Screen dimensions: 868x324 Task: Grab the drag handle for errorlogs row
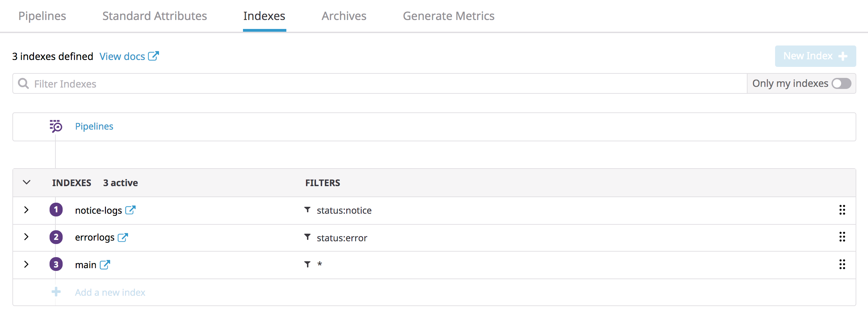pos(842,237)
